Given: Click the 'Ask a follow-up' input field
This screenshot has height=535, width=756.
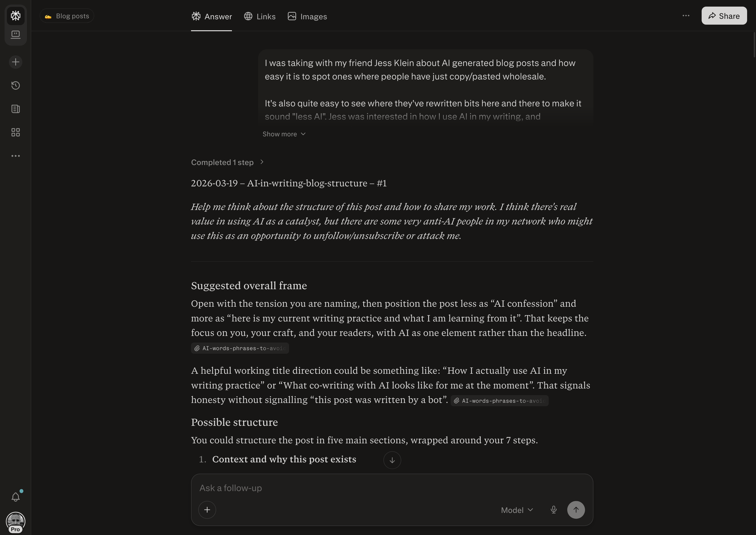Looking at the screenshot, I should [x=378, y=488].
